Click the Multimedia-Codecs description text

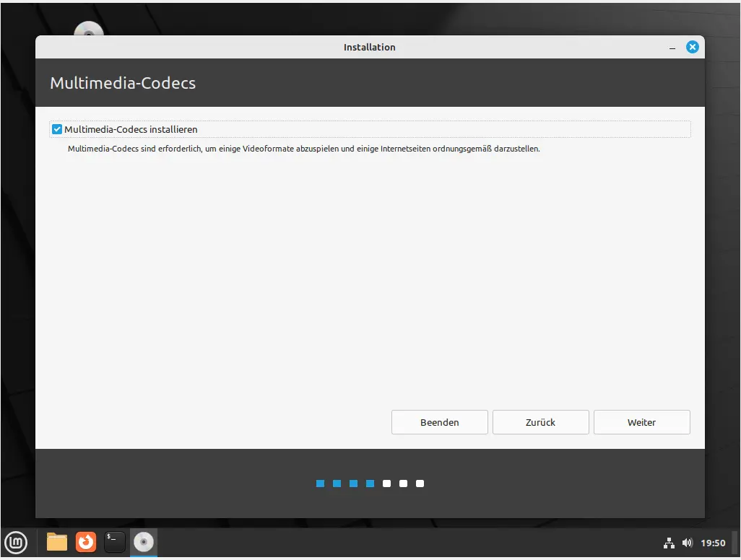click(303, 149)
